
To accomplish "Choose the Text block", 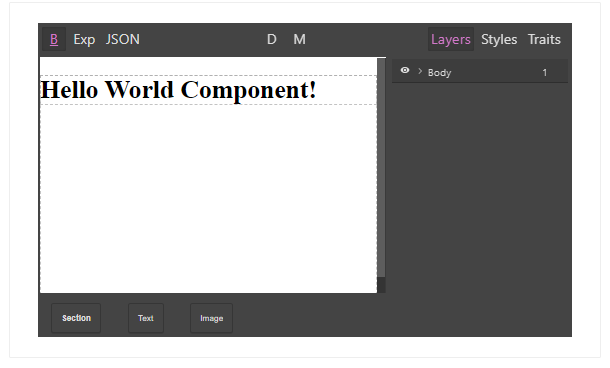I will tap(146, 318).
